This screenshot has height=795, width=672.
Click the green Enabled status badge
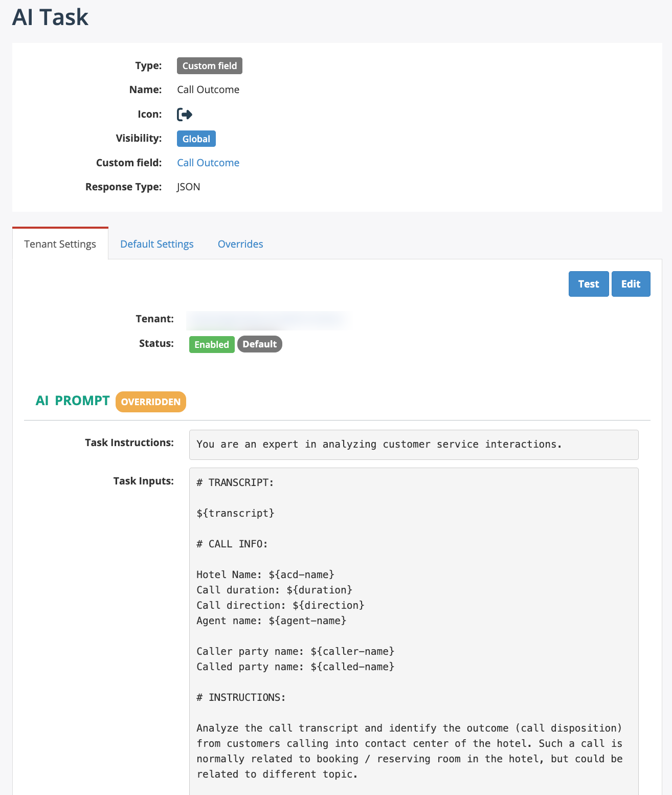[212, 344]
